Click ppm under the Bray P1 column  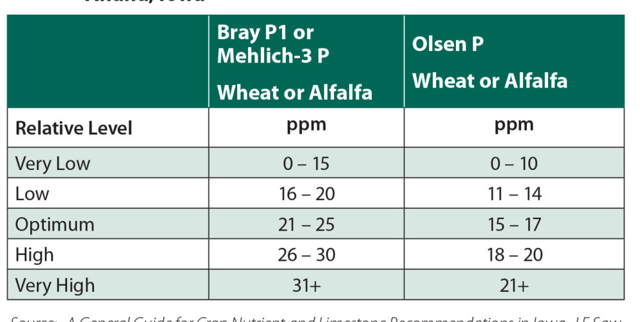coord(307,125)
